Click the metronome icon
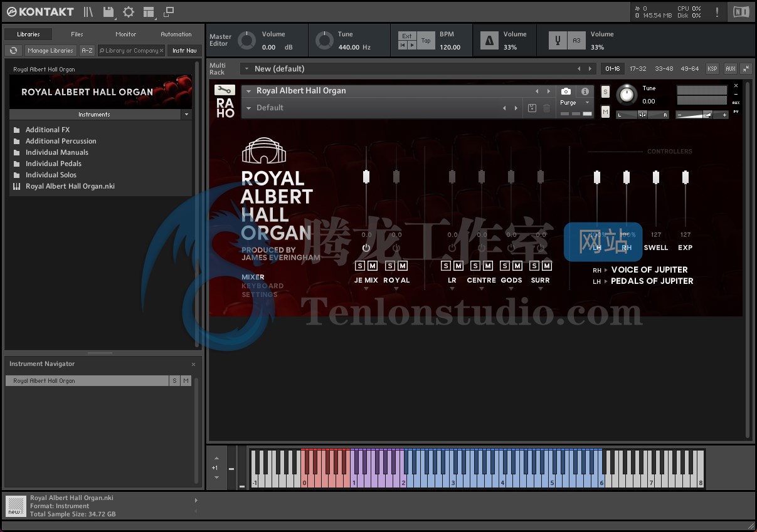This screenshot has height=532, width=757. click(x=489, y=41)
